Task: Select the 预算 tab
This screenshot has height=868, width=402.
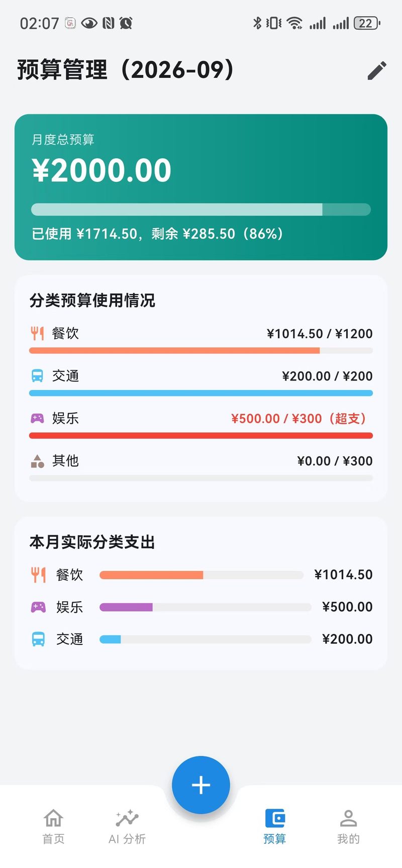Action: [275, 826]
